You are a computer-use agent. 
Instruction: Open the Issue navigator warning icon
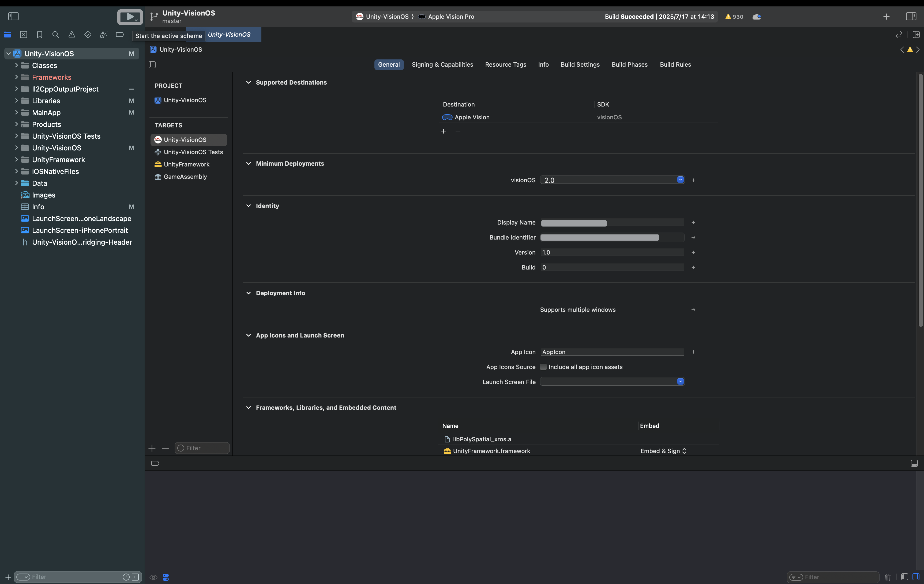click(72, 35)
